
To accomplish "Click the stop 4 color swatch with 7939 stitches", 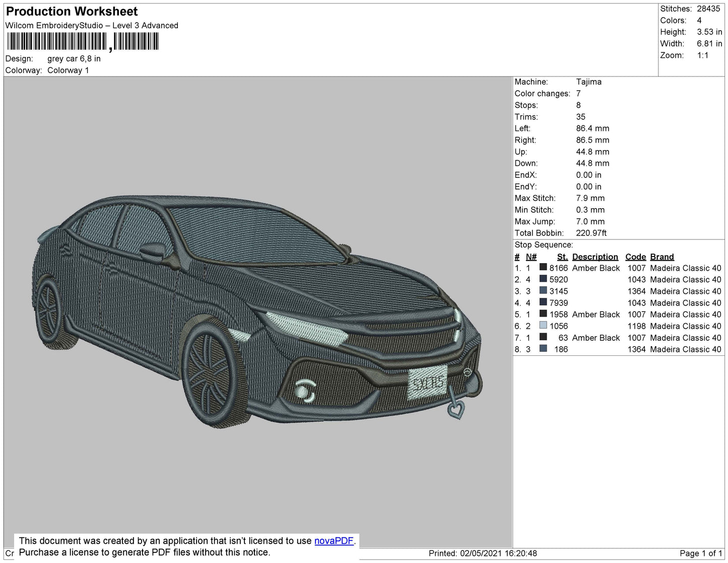I will coord(543,302).
